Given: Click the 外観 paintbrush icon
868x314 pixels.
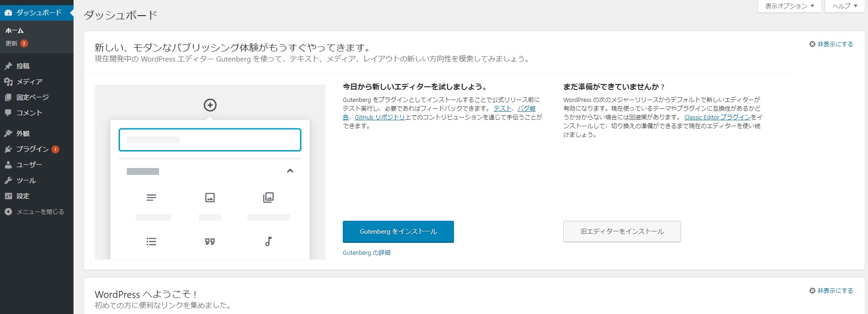Looking at the screenshot, I should coord(8,134).
